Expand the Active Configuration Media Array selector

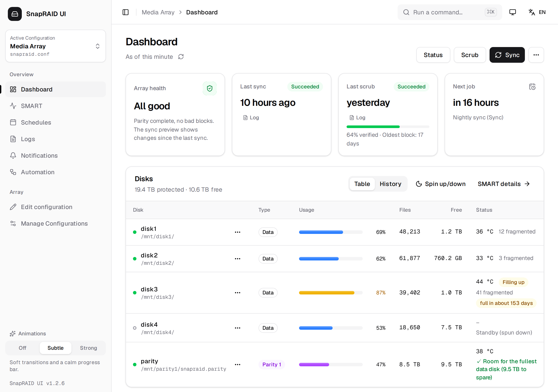pyautogui.click(x=55, y=46)
